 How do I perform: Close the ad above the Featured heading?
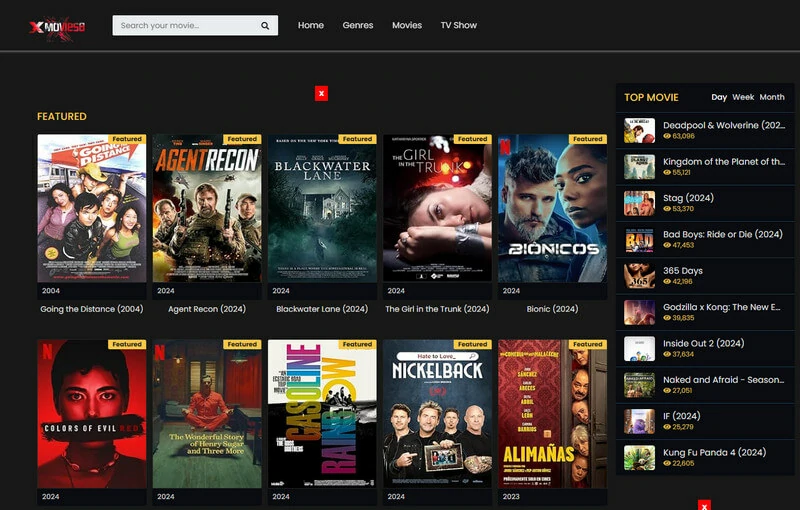321,93
